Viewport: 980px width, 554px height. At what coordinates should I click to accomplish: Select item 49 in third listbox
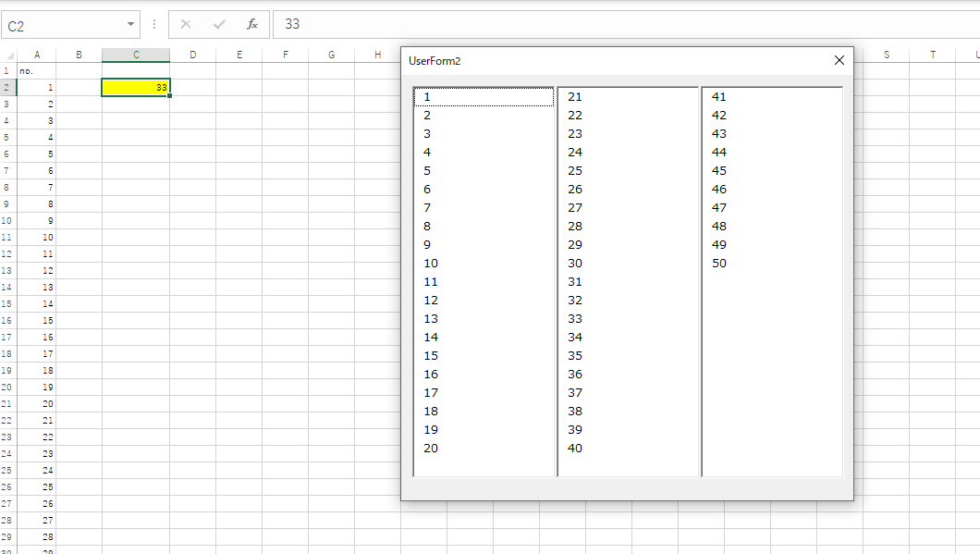[x=773, y=244]
